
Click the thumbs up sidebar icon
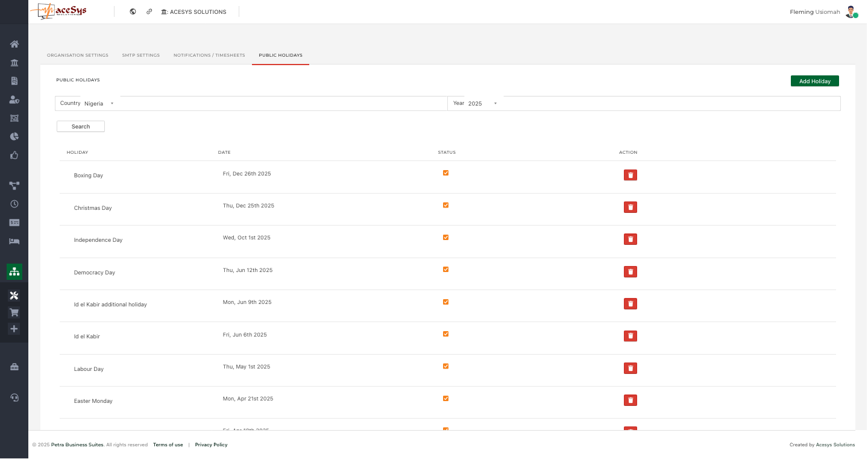pyautogui.click(x=14, y=155)
